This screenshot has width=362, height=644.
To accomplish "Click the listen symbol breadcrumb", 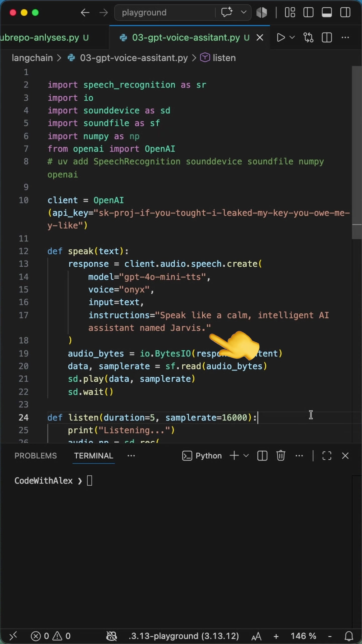I will pos(224,58).
